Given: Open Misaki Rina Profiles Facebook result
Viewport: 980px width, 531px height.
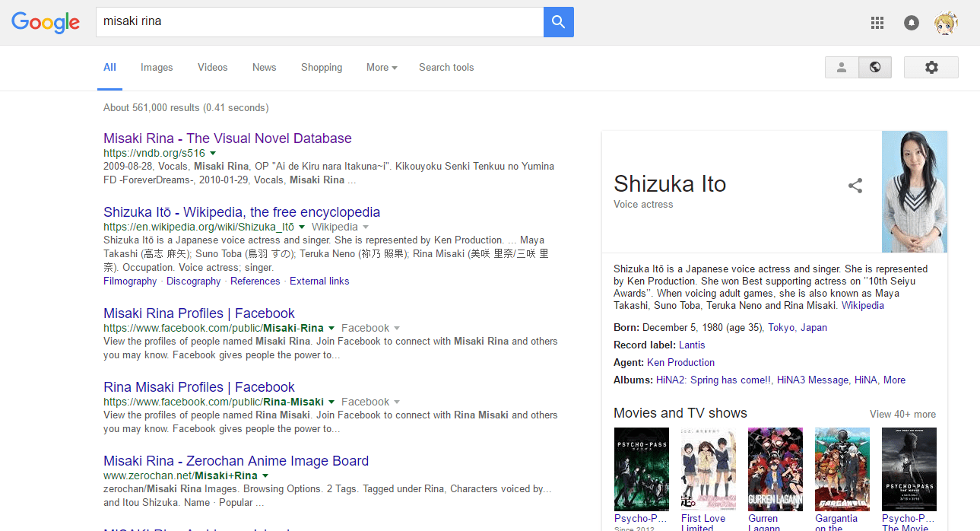Looking at the screenshot, I should 199,313.
